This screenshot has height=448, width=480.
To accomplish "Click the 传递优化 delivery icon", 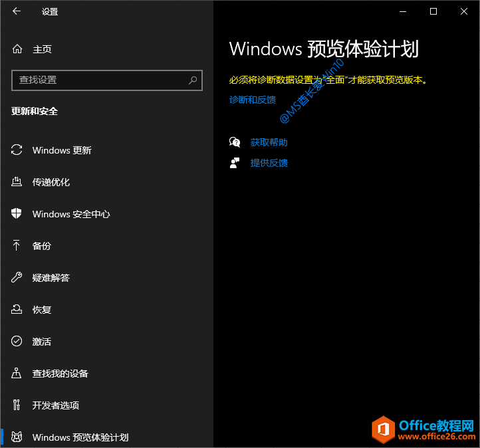I will coord(17,181).
